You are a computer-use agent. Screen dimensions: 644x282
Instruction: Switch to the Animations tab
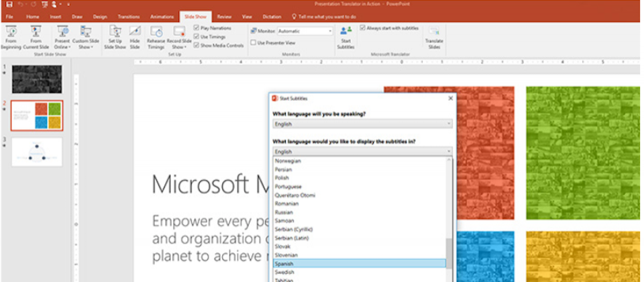(162, 17)
